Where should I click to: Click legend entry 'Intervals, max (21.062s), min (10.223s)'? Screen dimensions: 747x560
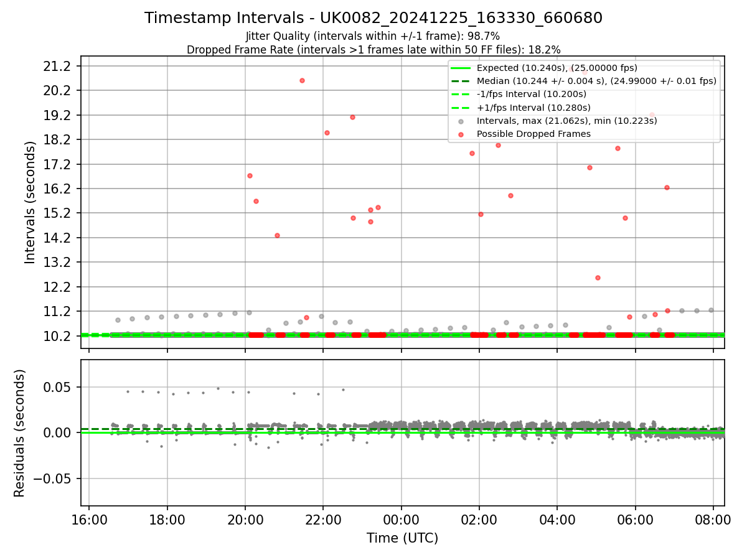pos(566,121)
